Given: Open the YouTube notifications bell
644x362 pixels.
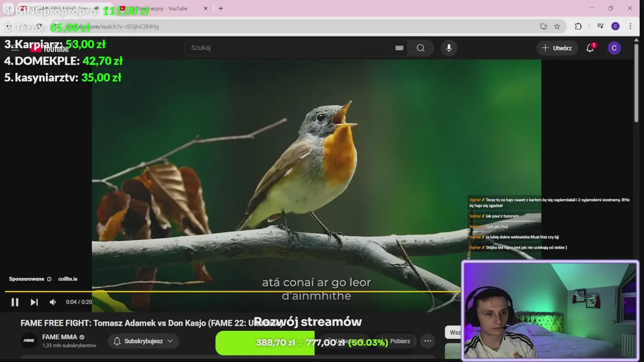Looking at the screenshot, I should coord(590,48).
